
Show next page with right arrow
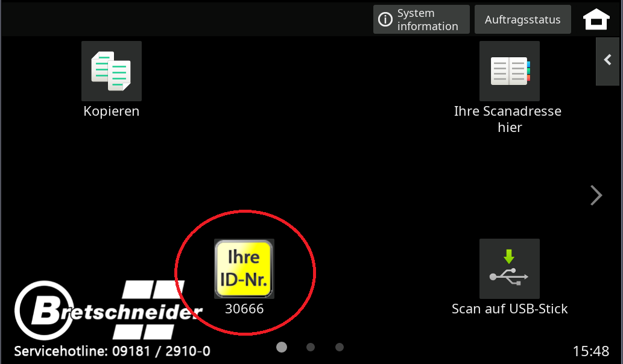tap(596, 195)
